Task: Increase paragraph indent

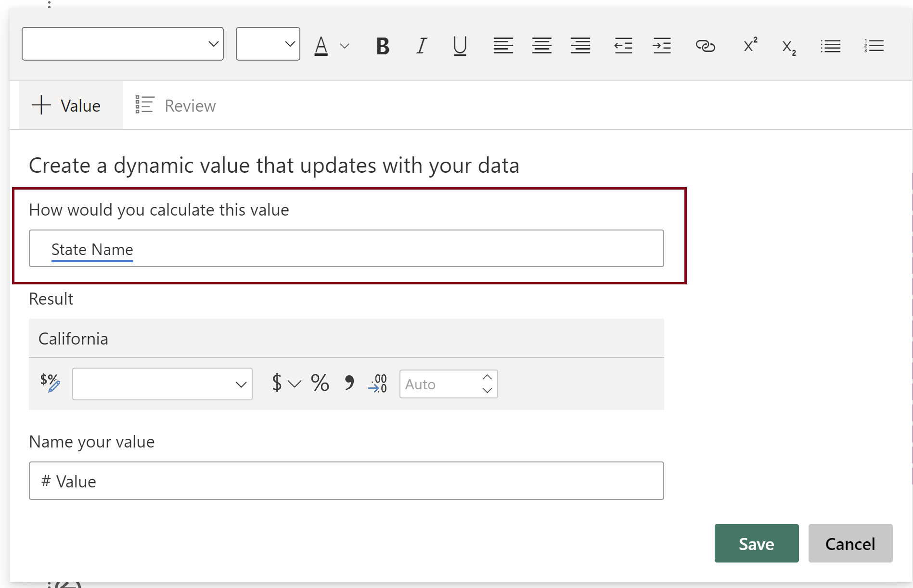Action: point(662,46)
